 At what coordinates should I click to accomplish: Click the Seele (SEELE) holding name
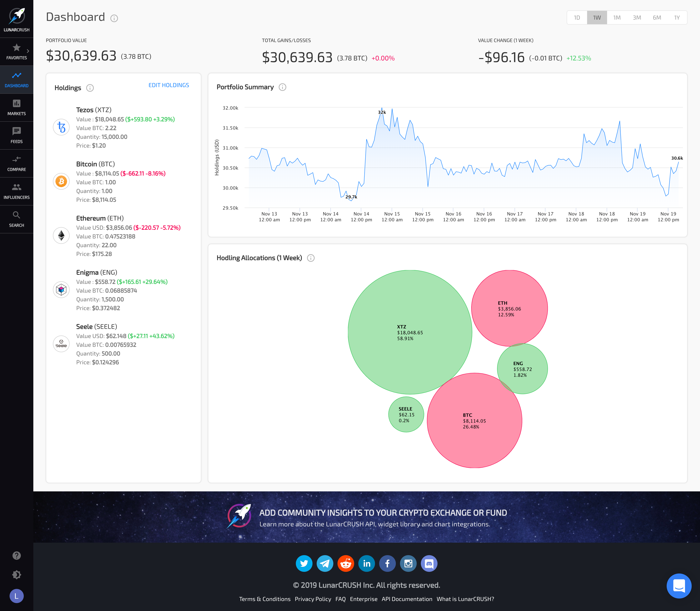(x=96, y=327)
